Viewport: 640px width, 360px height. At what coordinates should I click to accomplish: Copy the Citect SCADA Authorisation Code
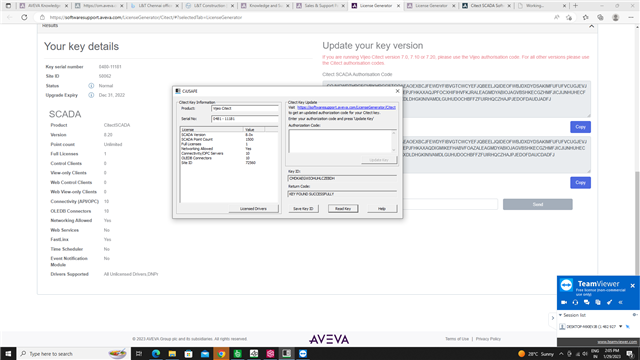[x=580, y=127]
